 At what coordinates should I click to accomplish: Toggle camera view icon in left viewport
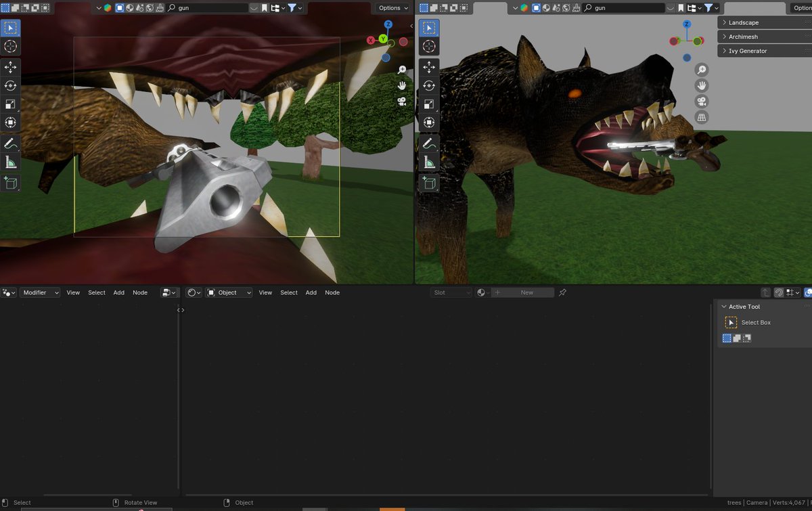click(x=402, y=101)
